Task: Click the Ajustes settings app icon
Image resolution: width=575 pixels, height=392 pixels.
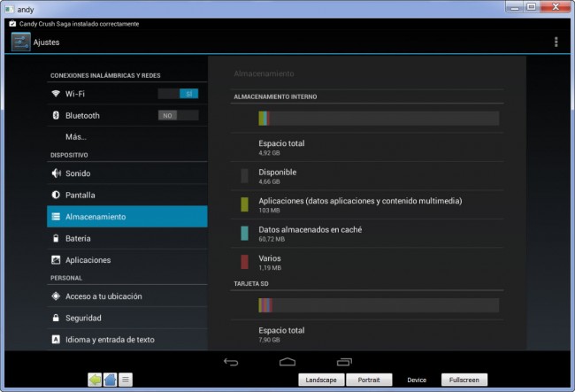Action: coord(21,42)
